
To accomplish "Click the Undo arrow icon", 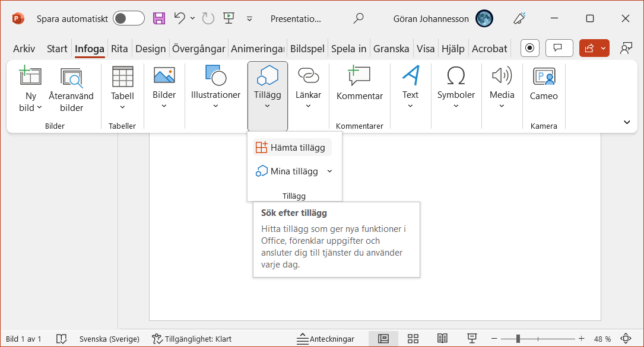I will click(179, 18).
